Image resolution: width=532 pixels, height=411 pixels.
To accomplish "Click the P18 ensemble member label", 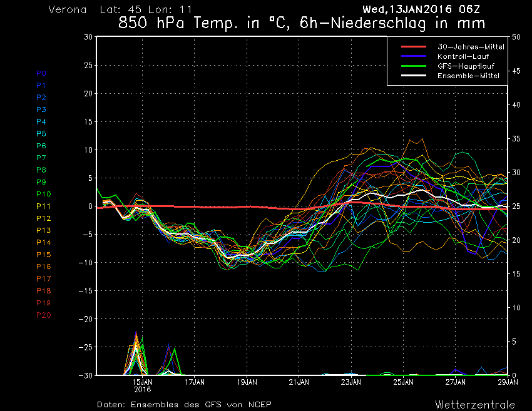I will [x=43, y=291].
